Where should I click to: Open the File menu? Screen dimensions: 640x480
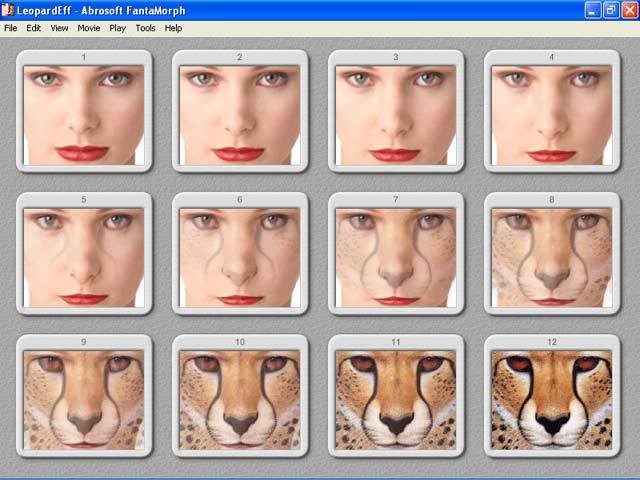point(11,28)
